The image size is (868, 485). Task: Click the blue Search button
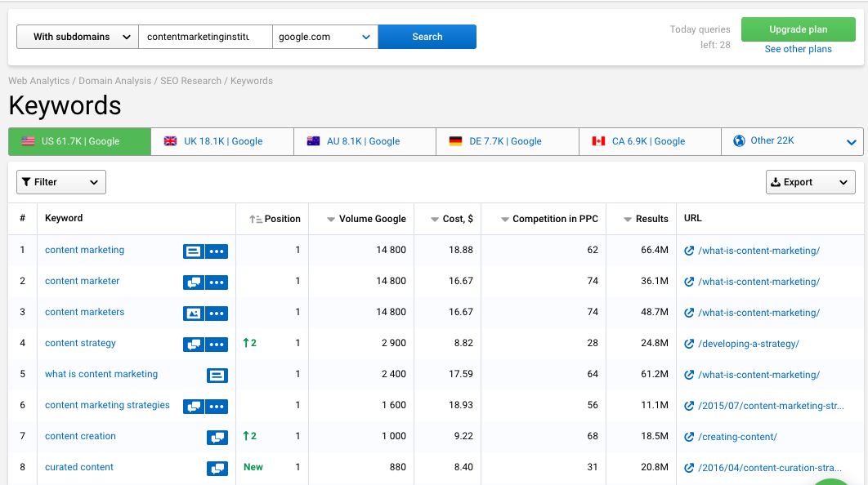[427, 37]
